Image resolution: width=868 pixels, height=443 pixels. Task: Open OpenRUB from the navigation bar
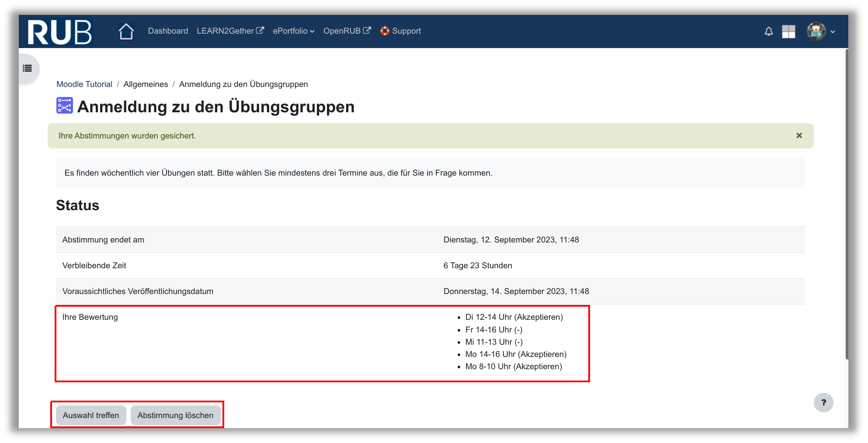(x=347, y=31)
